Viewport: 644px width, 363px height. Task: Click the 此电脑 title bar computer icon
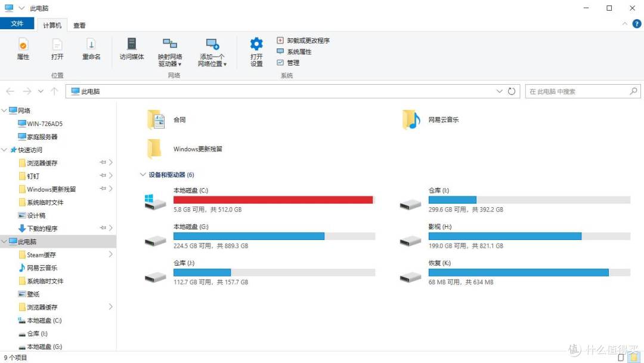pyautogui.click(x=8, y=8)
